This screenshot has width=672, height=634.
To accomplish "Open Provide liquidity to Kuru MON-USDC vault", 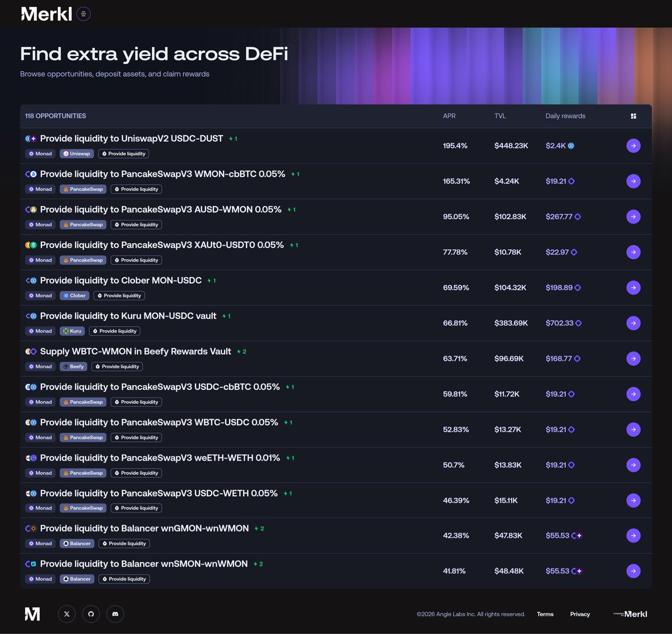I will point(128,316).
